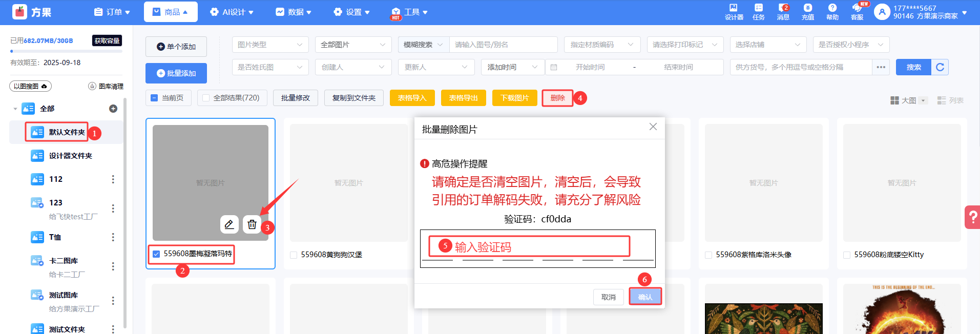Click the 删除 button in toolbar
Screen dimensions: 980x334
tap(558, 98)
